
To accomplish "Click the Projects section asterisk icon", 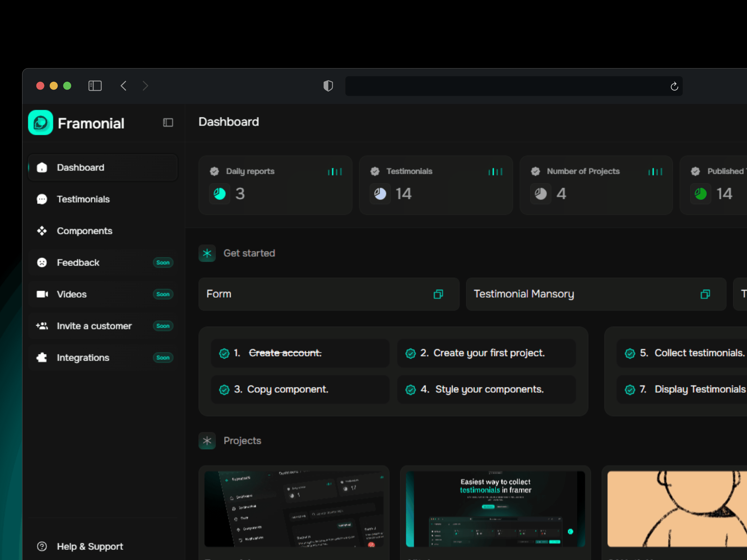I will click(x=207, y=440).
